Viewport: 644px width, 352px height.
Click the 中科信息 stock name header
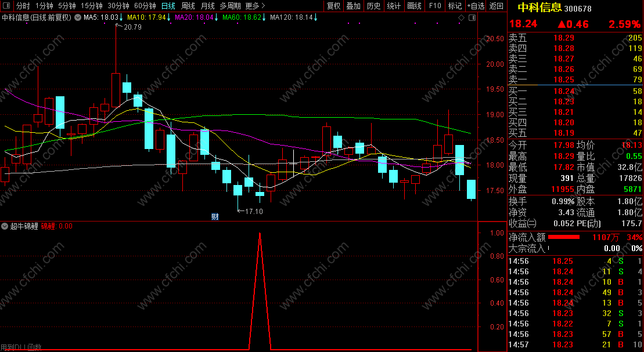pos(539,8)
